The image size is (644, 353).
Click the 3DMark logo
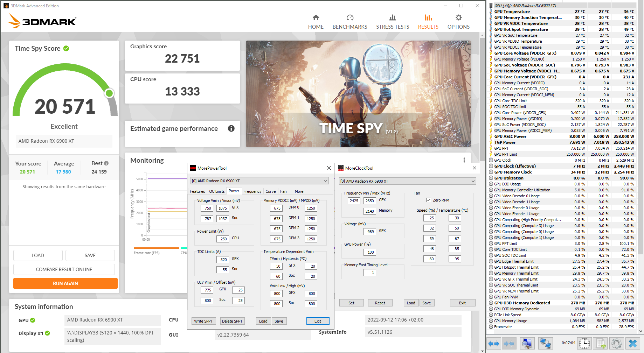[x=42, y=21]
